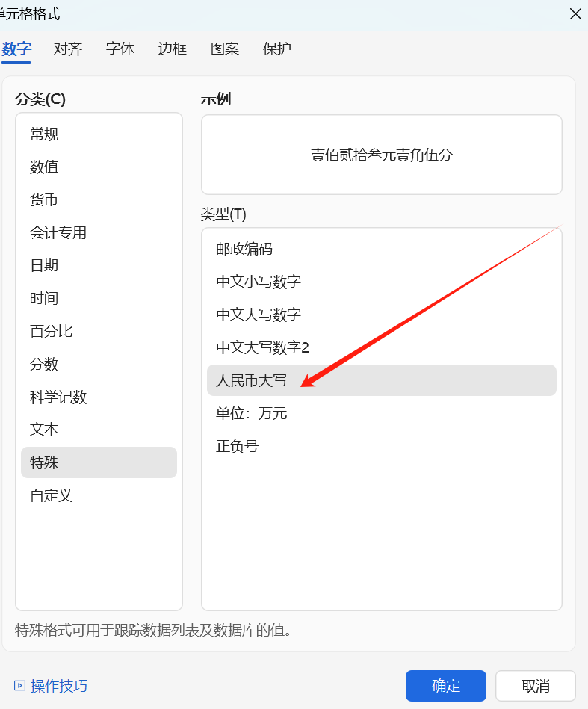Open the 字体 tab
This screenshot has height=709, width=588.
click(120, 49)
